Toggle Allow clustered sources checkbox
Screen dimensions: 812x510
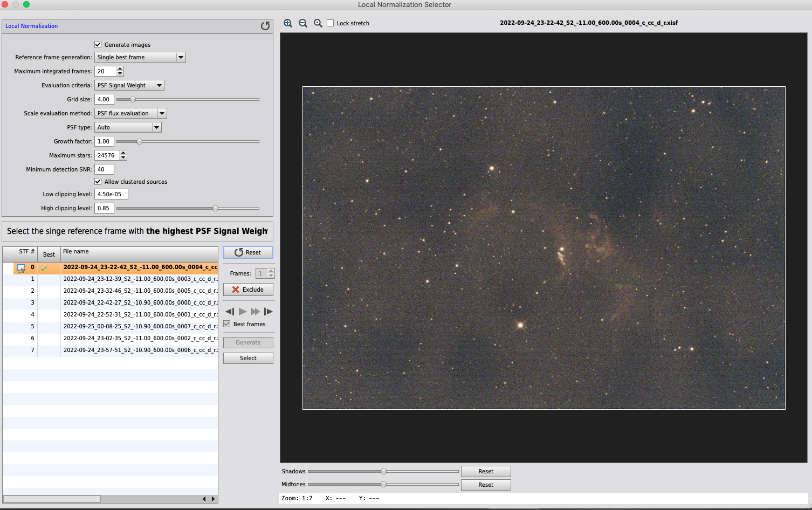(98, 182)
